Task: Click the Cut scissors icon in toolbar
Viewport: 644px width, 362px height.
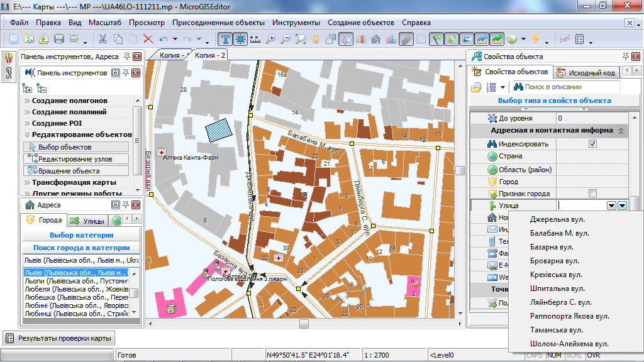Action: 103,39
